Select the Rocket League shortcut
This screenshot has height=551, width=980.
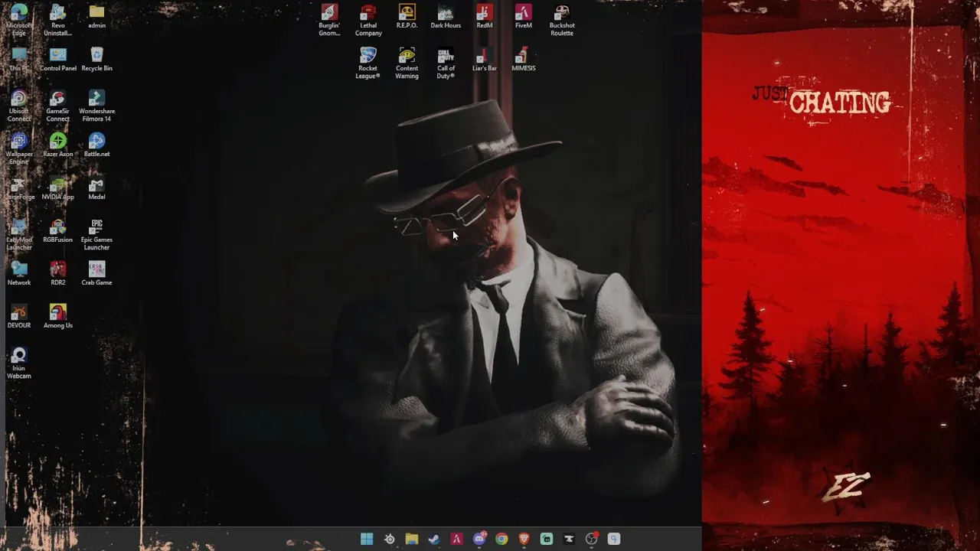tap(368, 63)
